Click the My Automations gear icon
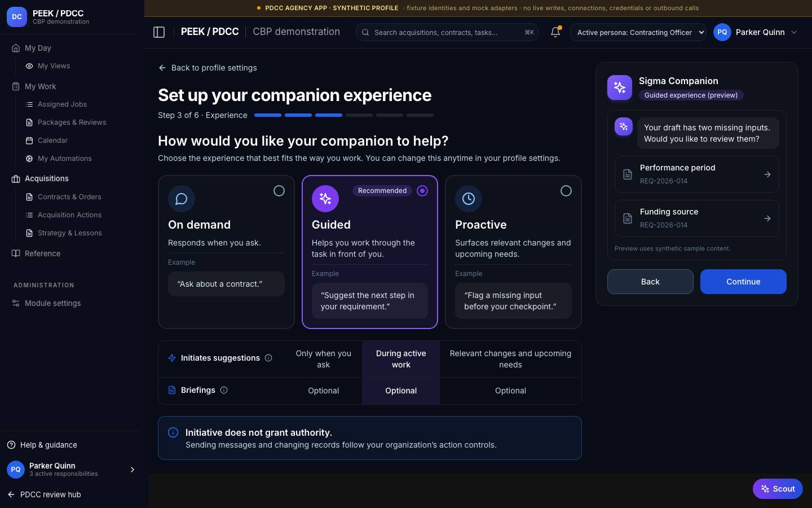 pyautogui.click(x=29, y=159)
